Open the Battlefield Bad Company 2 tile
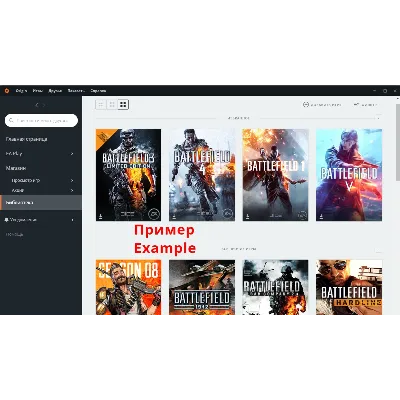The image size is (400, 400). (x=275, y=287)
